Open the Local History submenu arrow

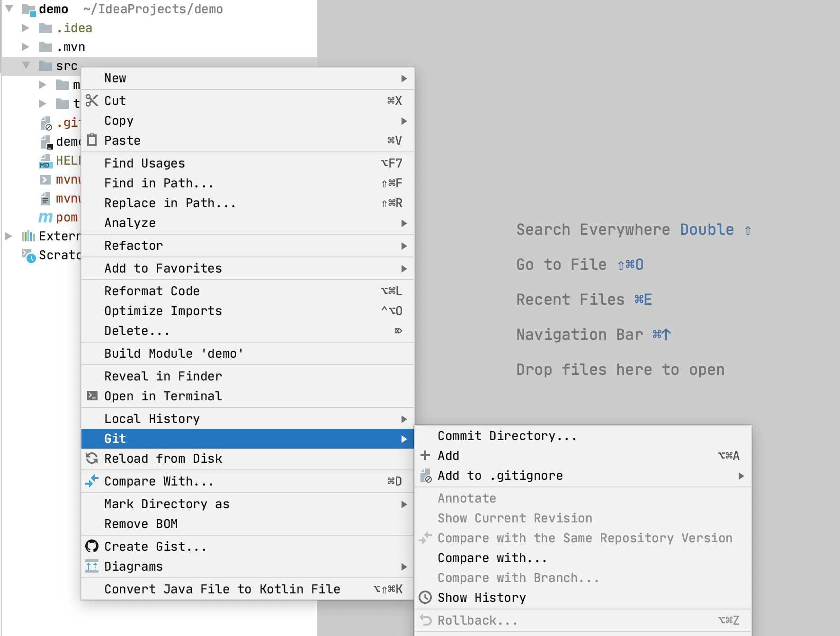coord(404,419)
